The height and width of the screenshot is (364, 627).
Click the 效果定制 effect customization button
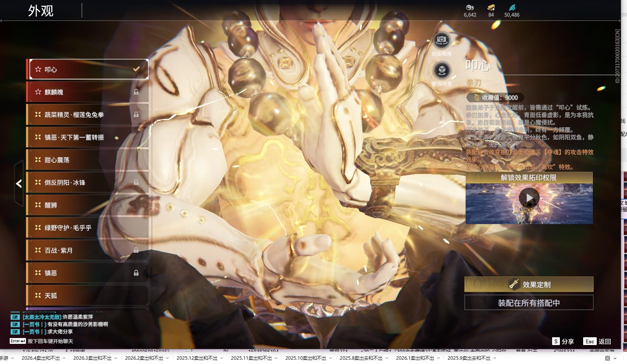click(x=529, y=285)
